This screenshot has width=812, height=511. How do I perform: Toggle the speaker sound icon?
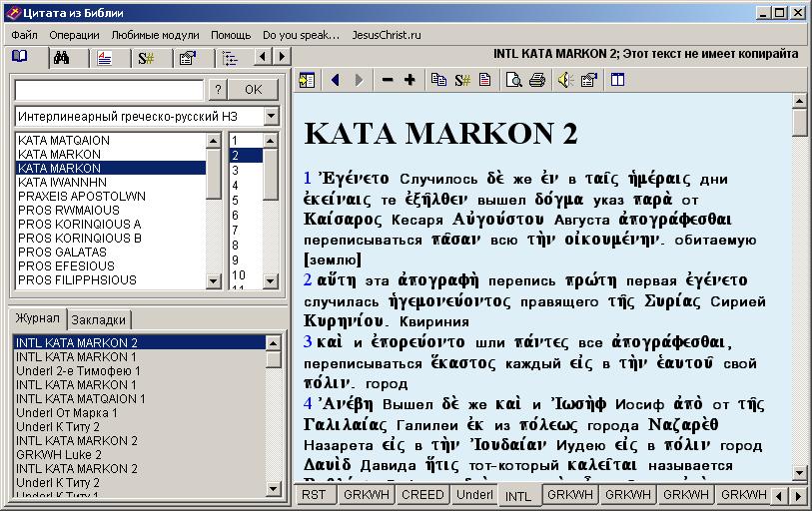coord(564,80)
